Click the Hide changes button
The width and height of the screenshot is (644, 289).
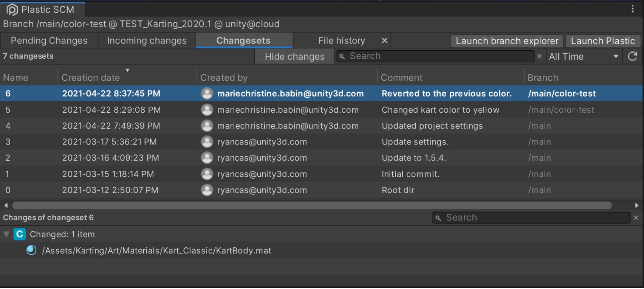pyautogui.click(x=294, y=56)
